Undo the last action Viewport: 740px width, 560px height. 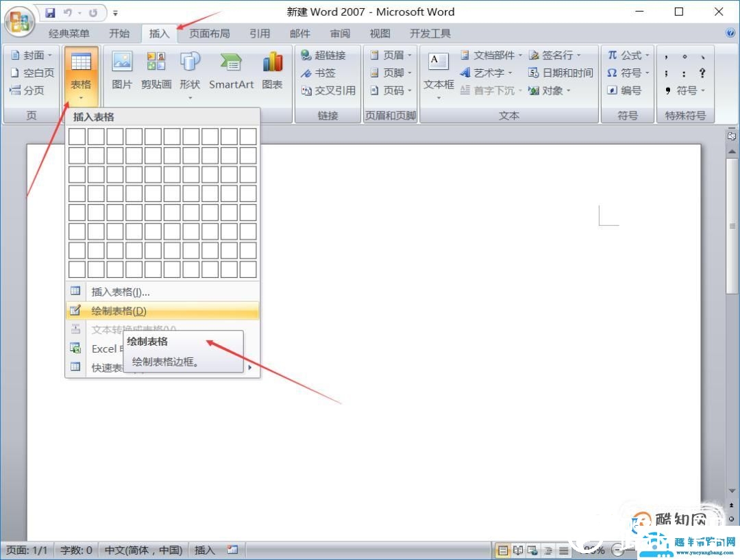(x=68, y=13)
